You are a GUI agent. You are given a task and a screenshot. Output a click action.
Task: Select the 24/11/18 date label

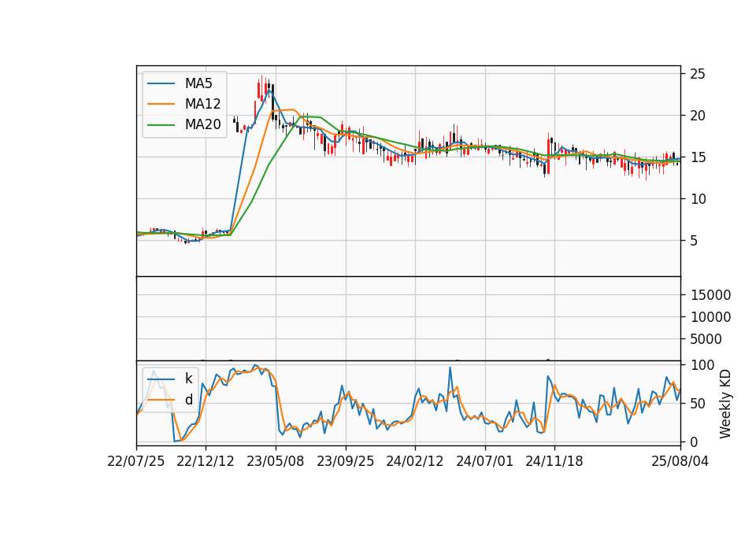(554, 461)
